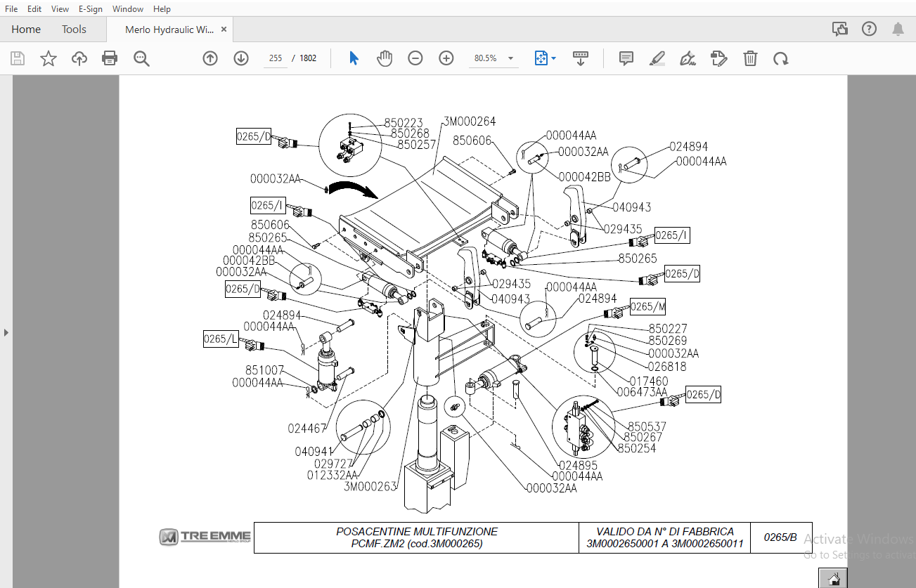Click the page number field showing 255

pyautogui.click(x=276, y=58)
